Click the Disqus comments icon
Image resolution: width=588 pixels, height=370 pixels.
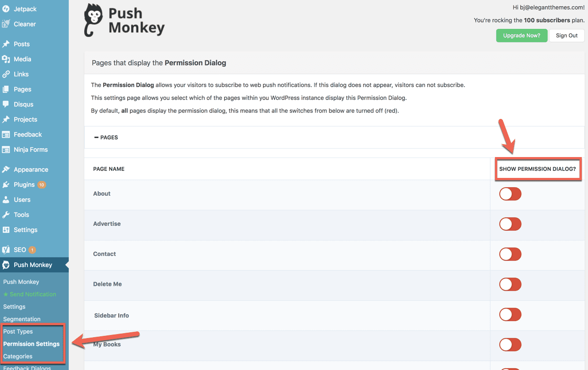click(5, 104)
